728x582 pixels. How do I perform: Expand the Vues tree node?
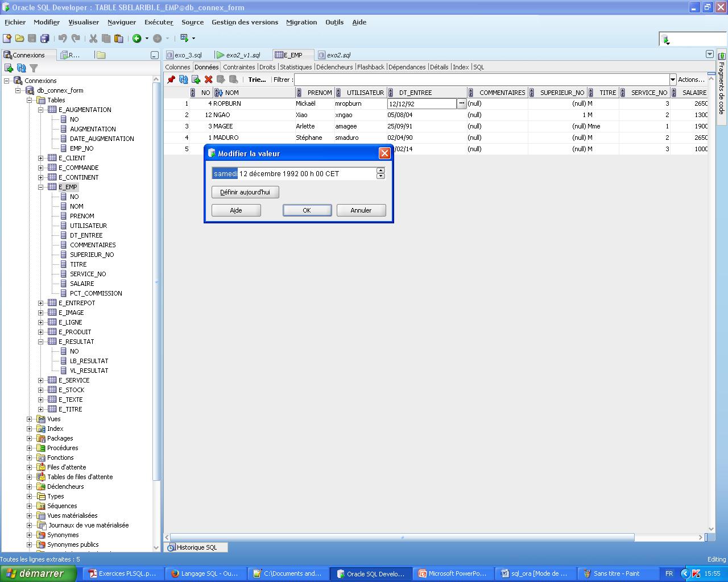click(29, 419)
